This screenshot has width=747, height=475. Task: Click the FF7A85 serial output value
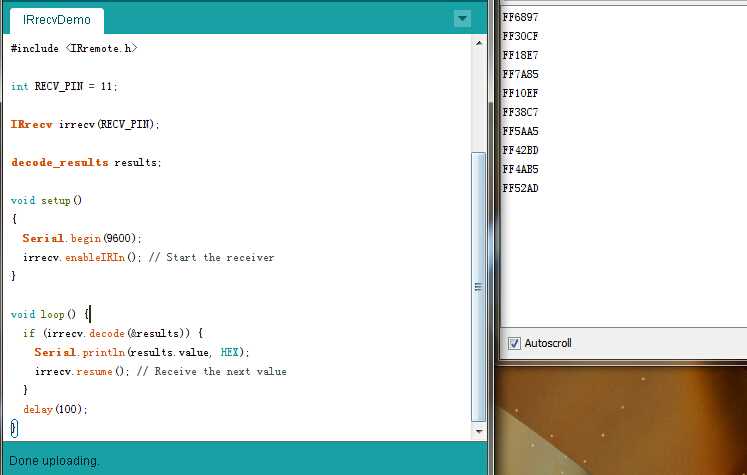click(x=520, y=74)
